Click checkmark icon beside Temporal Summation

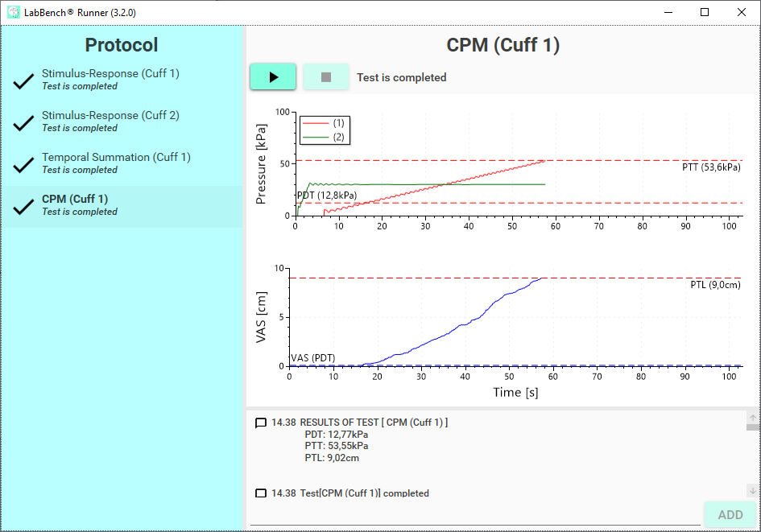[23, 165]
